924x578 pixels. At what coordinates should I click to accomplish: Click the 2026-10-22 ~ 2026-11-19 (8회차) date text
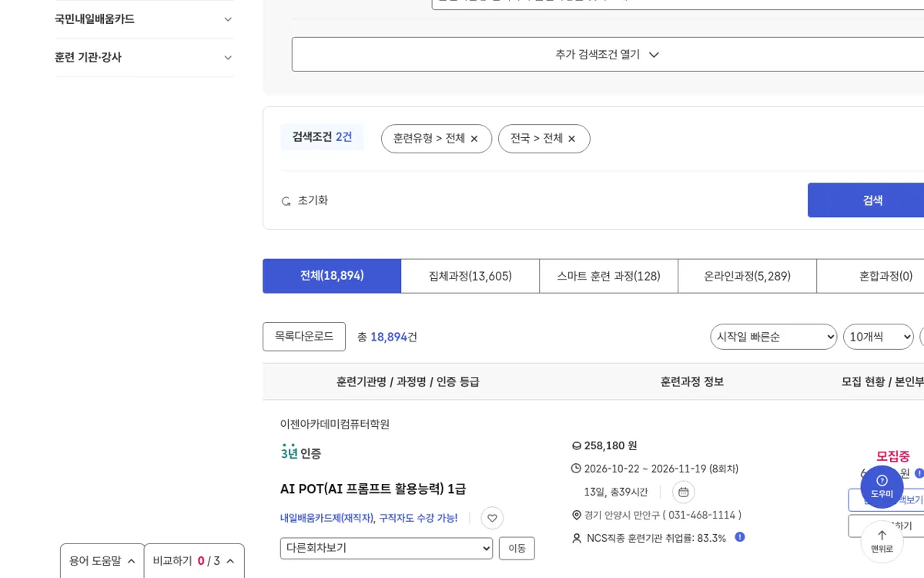tap(661, 469)
